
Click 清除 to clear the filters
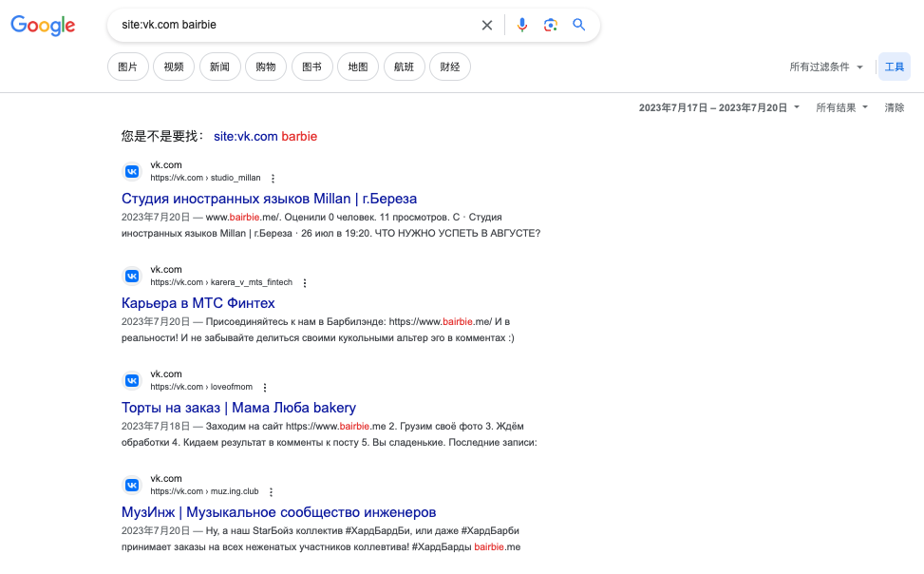pyautogui.click(x=895, y=108)
